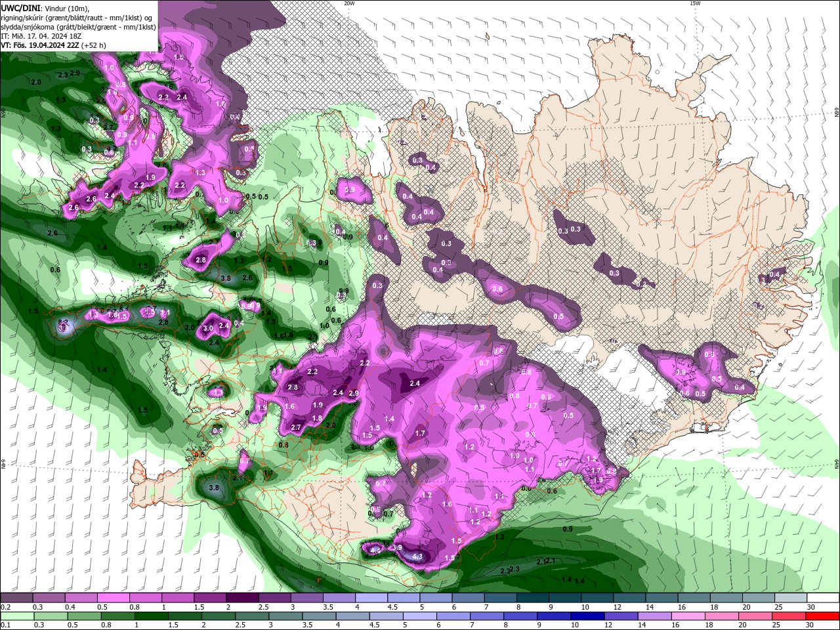
Task: Click the '20W' longitude label
Action: pyautogui.click(x=349, y=3)
